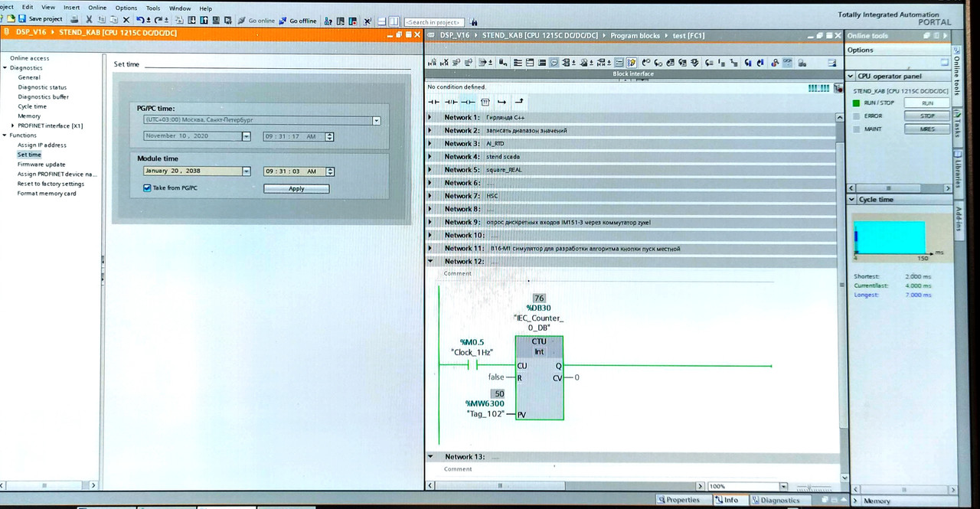Click the close branch icon
The width and height of the screenshot is (980, 509).
pos(519,101)
